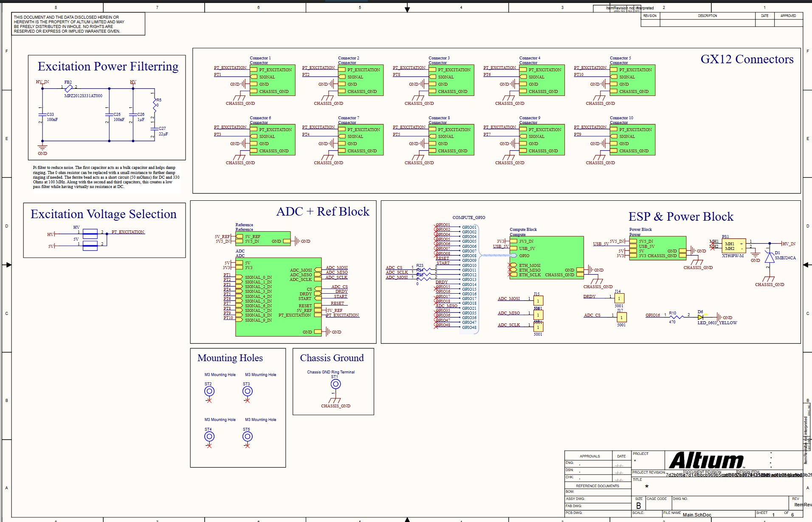The image size is (812, 522).
Task: Click mounting hole ST2 symbol
Action: pos(209,390)
